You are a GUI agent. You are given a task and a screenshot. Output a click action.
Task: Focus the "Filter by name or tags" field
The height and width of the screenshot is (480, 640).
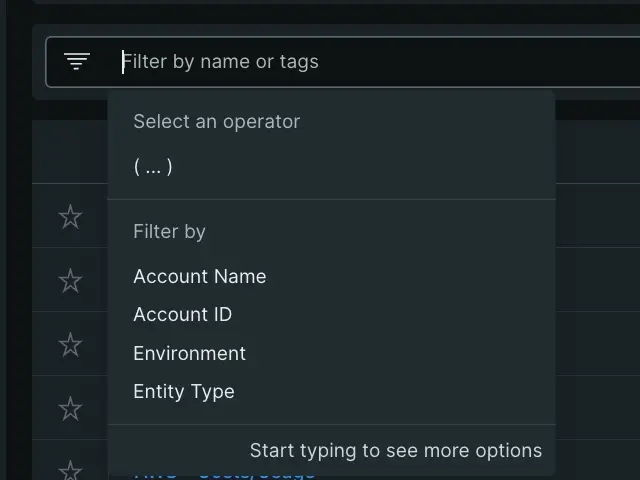point(220,62)
